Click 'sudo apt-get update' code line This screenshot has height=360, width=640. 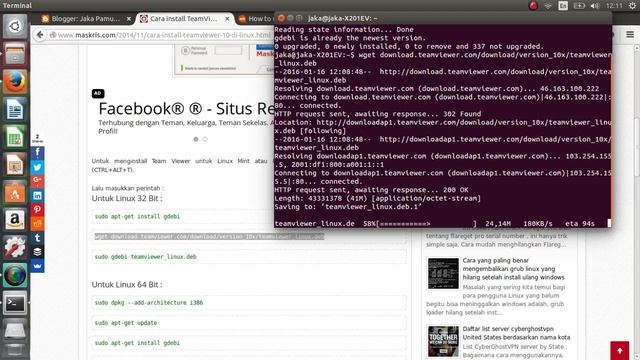(126, 323)
